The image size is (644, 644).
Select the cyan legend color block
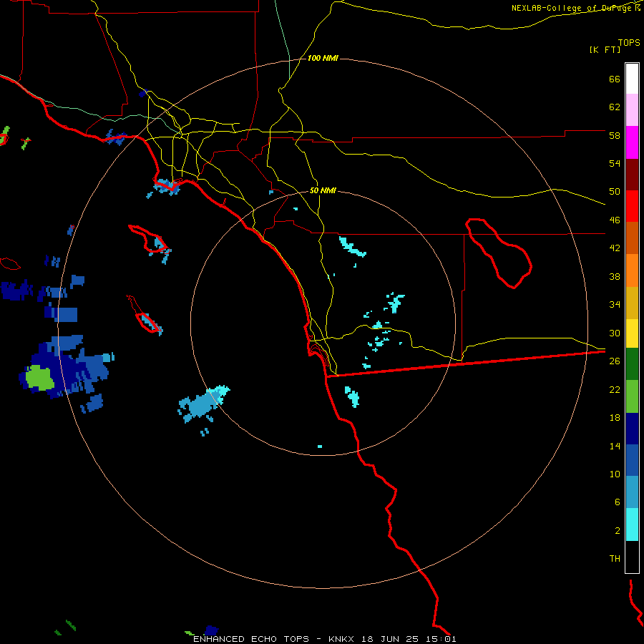pos(632,525)
